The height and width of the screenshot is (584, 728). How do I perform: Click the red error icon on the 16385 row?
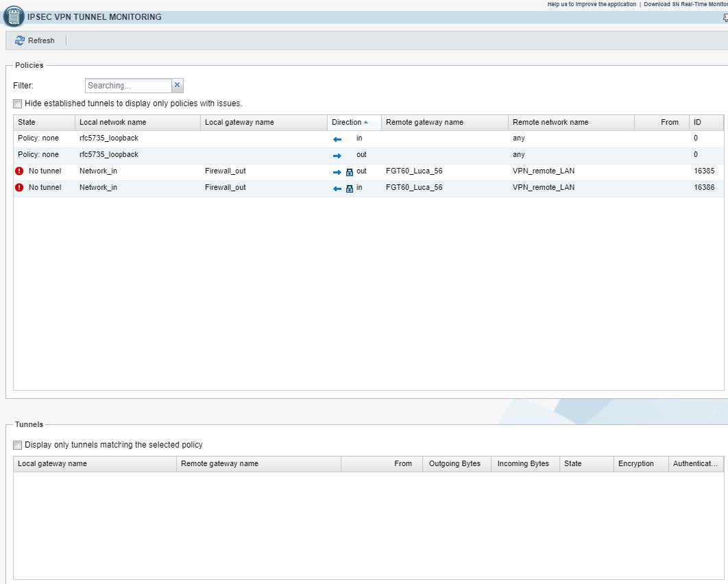pos(19,171)
